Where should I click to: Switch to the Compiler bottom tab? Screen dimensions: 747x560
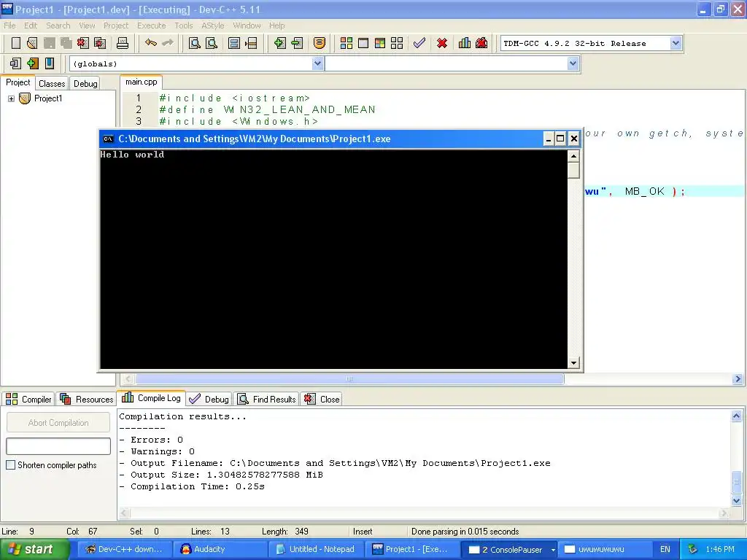28,399
